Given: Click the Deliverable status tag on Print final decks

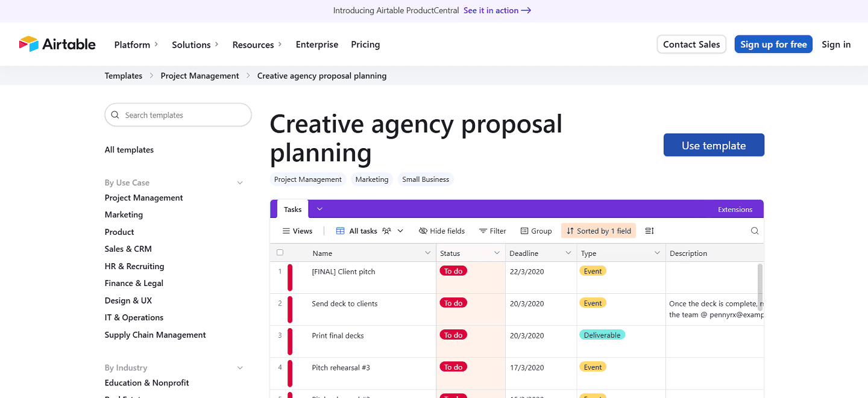Looking at the screenshot, I should coord(602,334).
